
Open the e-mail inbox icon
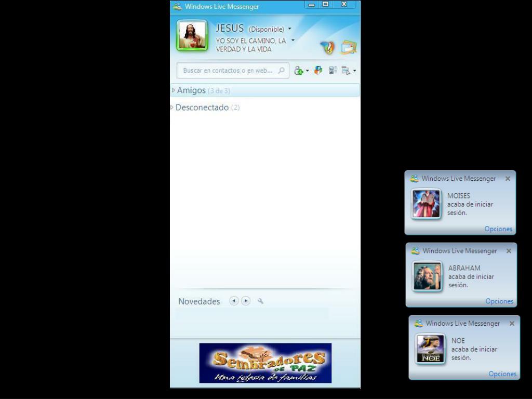point(349,47)
